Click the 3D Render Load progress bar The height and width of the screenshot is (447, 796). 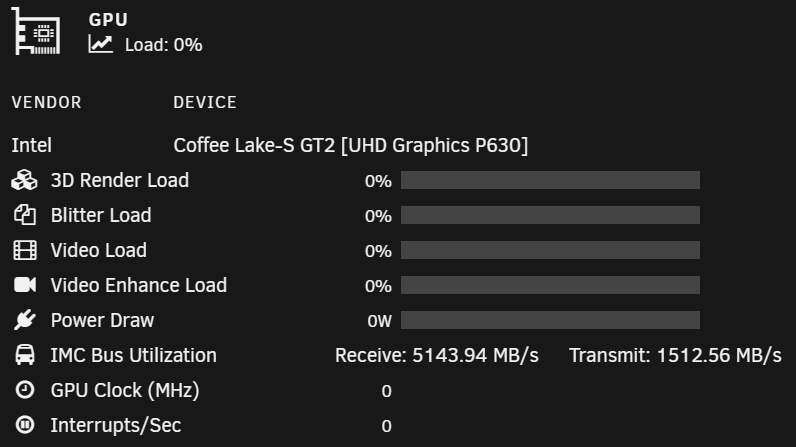coord(550,180)
